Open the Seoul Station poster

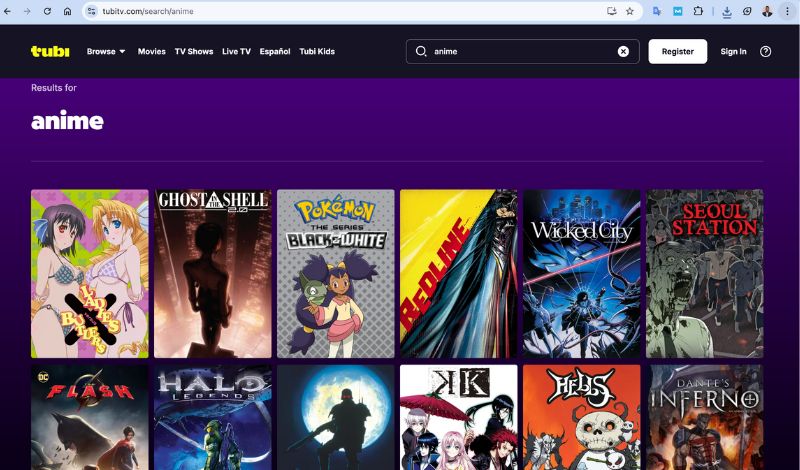coord(705,274)
